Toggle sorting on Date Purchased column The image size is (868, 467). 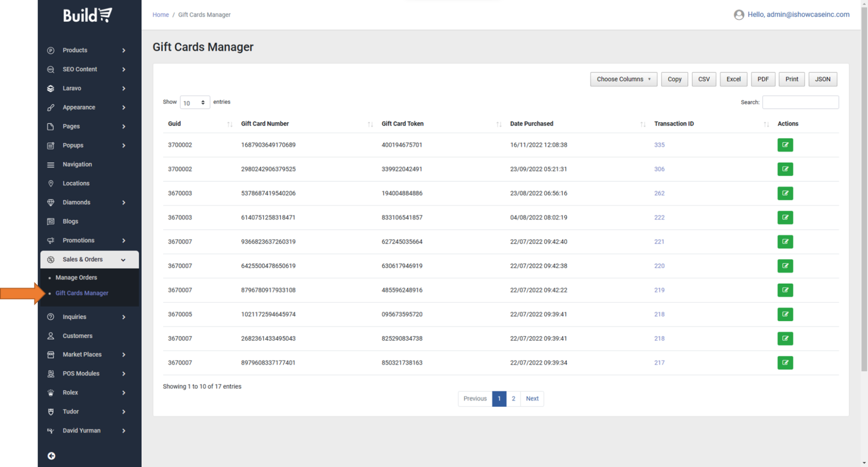coord(643,124)
